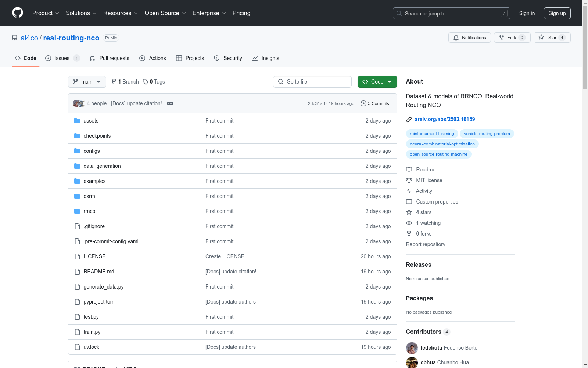588x368 pixels.
Task: Open the rrnco folder icon
Action: (x=77, y=211)
